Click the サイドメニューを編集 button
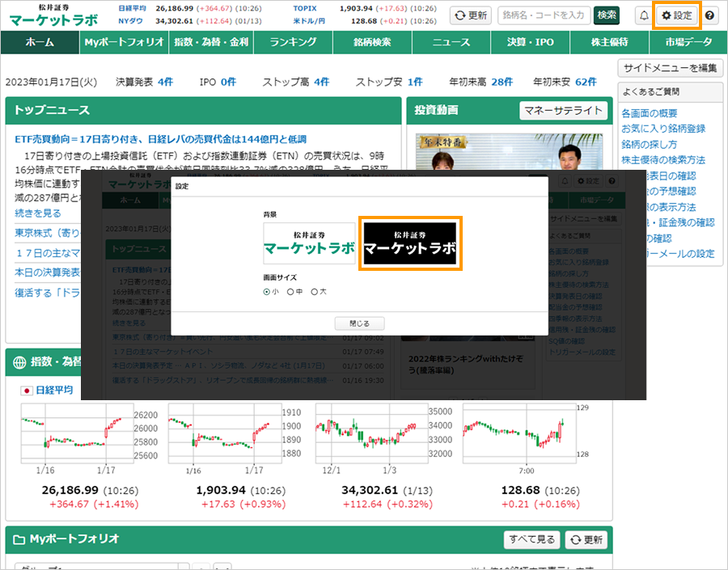The height and width of the screenshot is (570, 728). (670, 68)
